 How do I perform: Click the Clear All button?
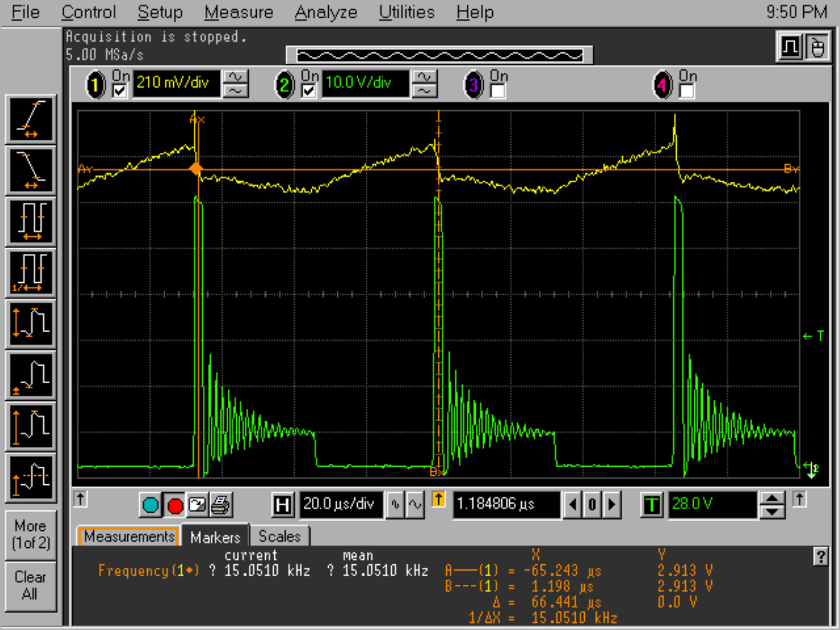pos(31,585)
